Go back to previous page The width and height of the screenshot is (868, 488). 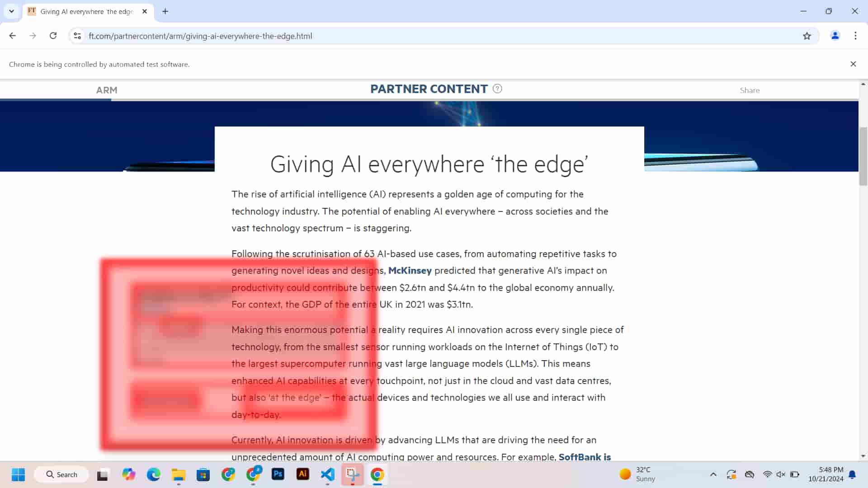13,36
